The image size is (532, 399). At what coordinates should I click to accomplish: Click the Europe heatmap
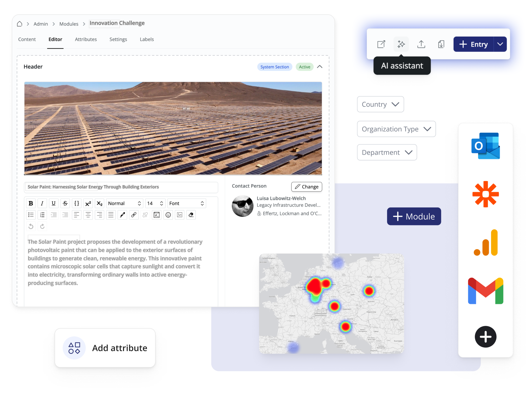(332, 304)
